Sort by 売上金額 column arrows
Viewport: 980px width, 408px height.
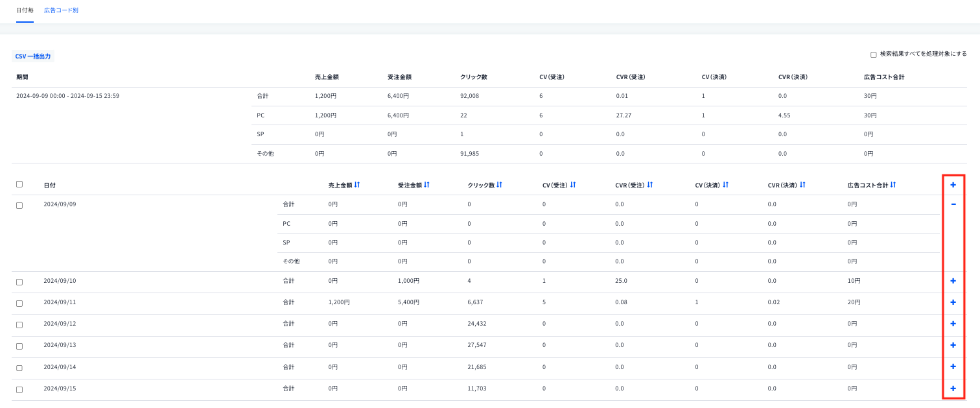coord(357,185)
